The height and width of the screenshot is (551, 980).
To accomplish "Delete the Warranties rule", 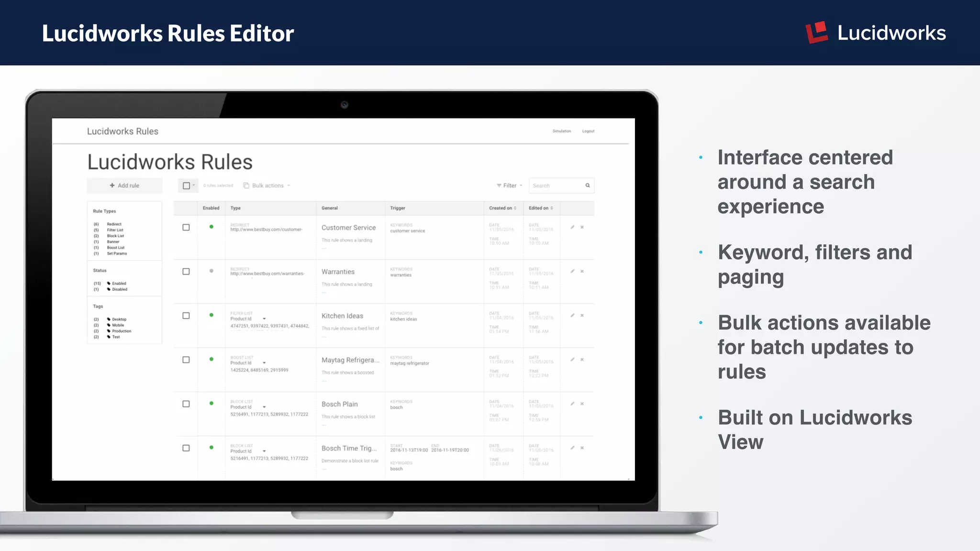I will (x=582, y=271).
